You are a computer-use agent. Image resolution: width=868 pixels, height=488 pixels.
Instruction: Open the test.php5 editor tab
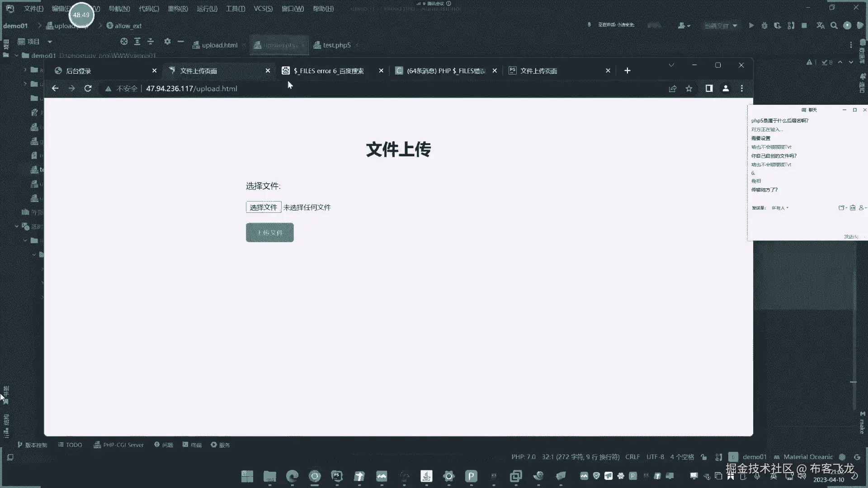pos(336,45)
